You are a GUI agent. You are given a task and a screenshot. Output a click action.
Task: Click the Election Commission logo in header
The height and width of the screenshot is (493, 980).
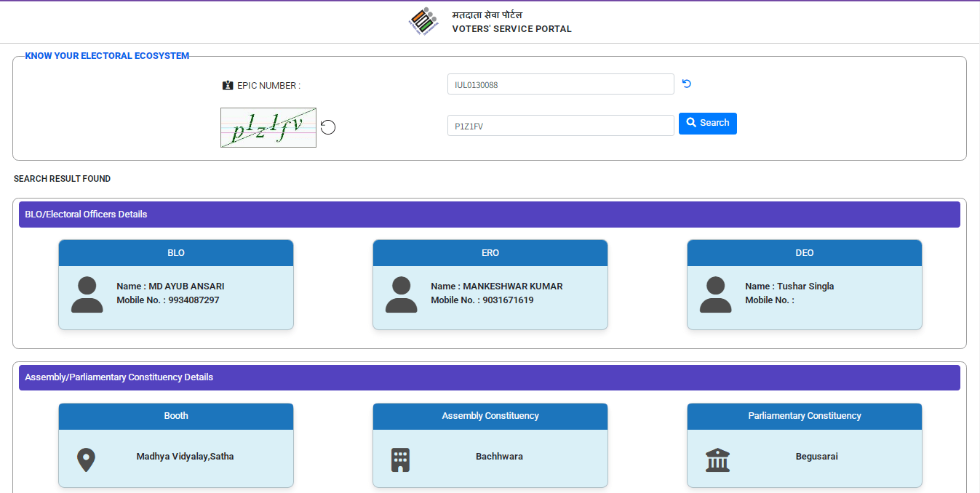(x=423, y=22)
